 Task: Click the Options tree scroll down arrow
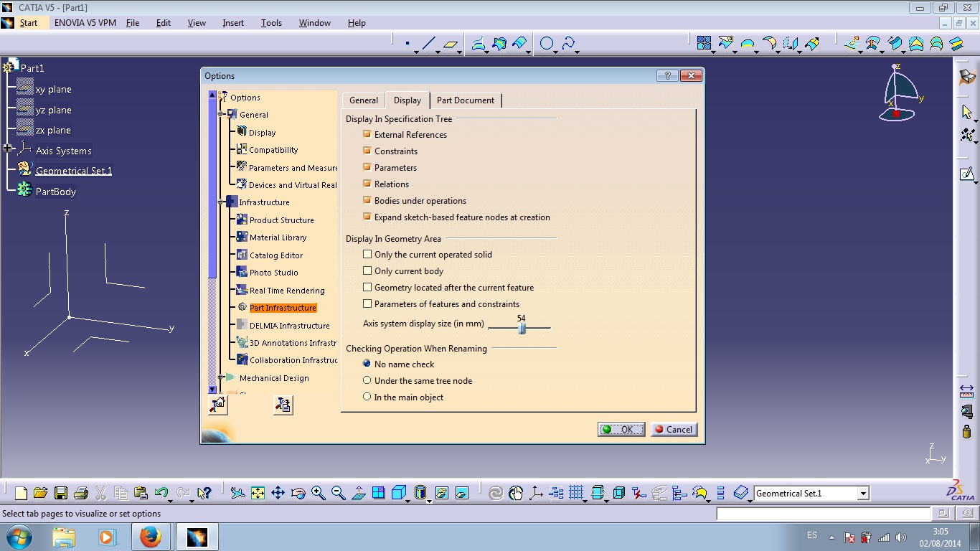coord(212,390)
